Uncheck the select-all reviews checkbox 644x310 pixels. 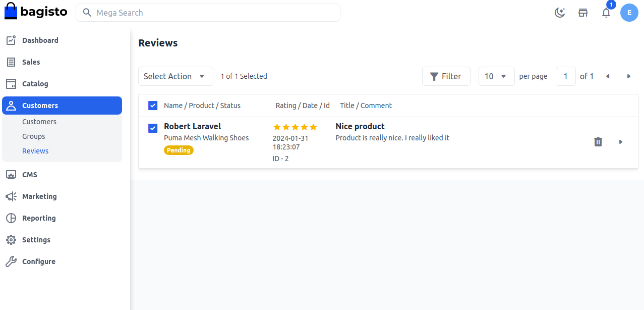coord(153,106)
